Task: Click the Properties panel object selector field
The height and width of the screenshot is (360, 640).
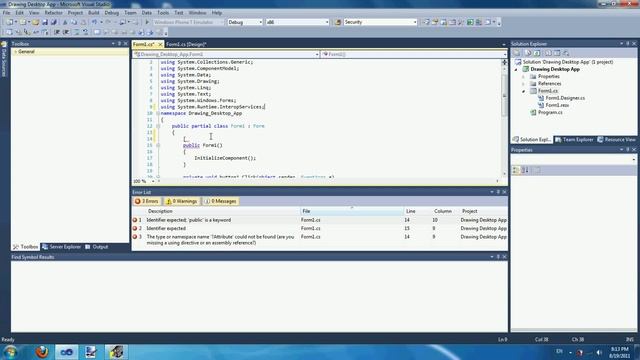Action: tap(573, 159)
